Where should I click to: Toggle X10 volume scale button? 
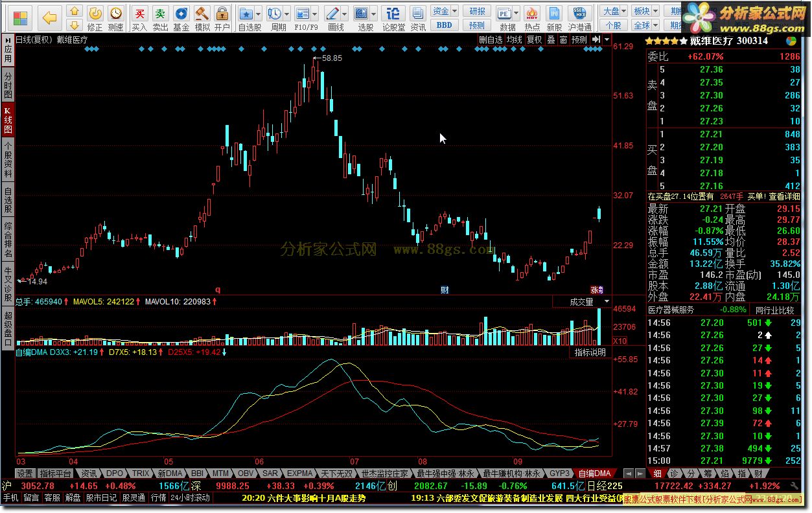pyautogui.click(x=620, y=341)
